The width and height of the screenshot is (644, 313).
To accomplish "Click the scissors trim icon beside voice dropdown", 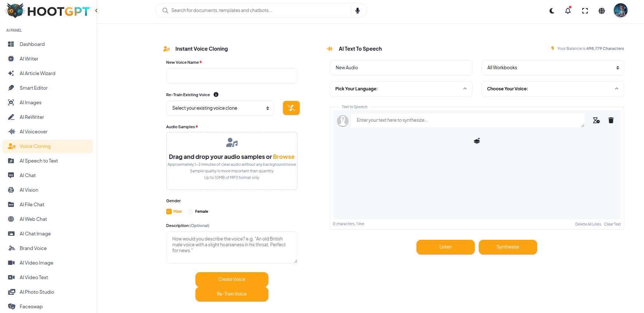I will click(291, 108).
